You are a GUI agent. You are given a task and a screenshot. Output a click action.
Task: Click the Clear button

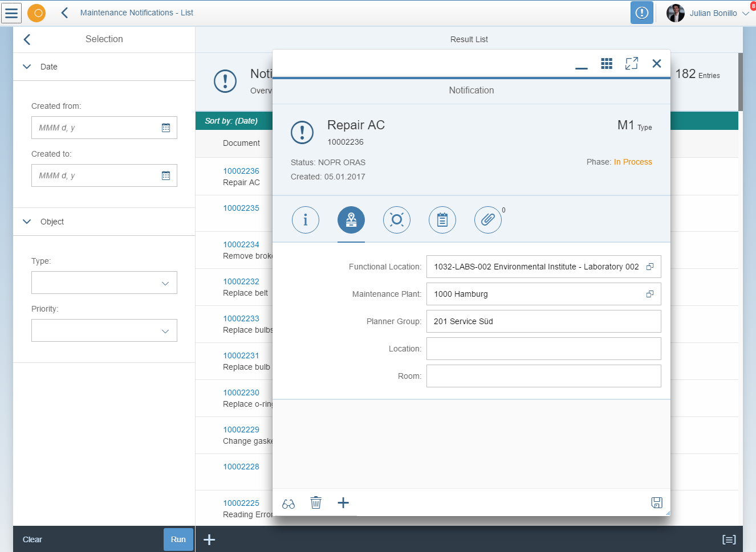pos(32,539)
